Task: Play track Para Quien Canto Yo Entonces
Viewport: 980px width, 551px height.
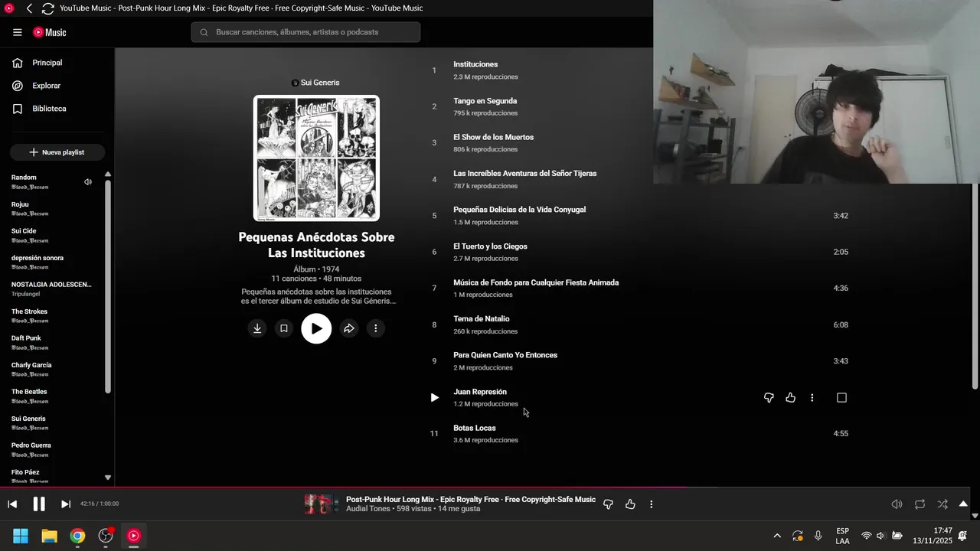Action: [505, 355]
